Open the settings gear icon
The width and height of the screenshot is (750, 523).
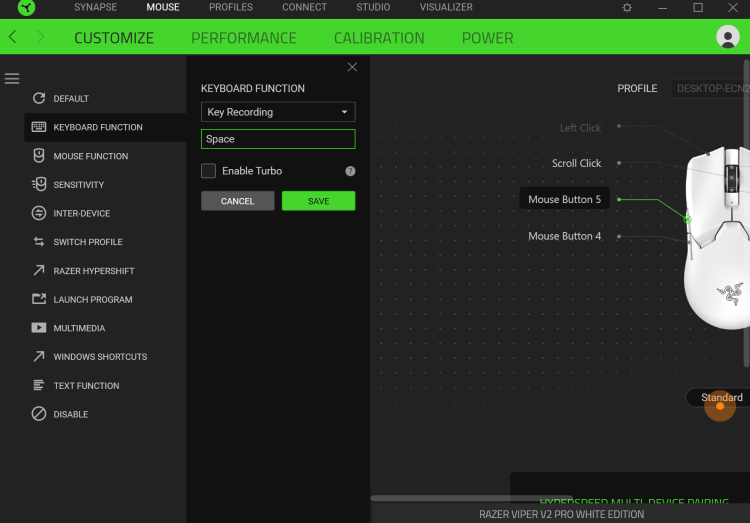[627, 8]
